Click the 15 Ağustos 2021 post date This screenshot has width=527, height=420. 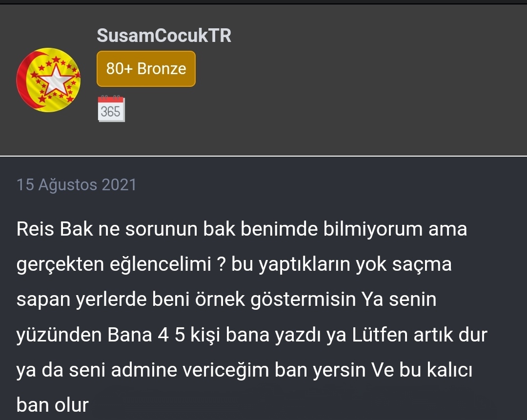pyautogui.click(x=76, y=185)
